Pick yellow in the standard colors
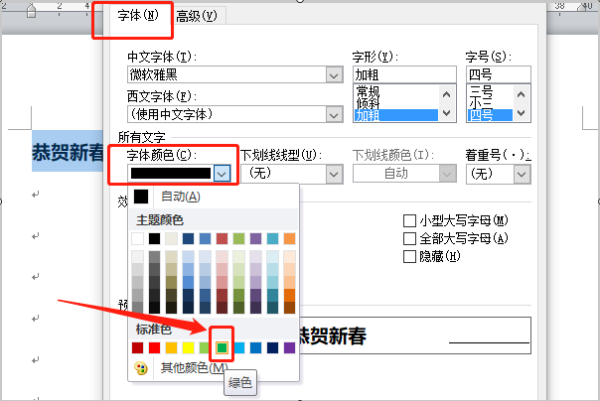The image size is (600, 401). 188,348
